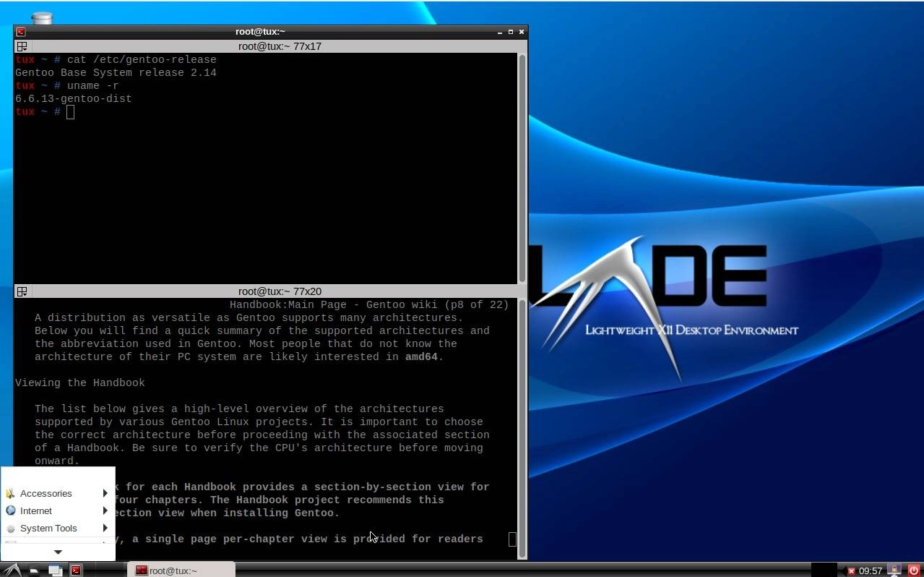
Task: Click the split-pane icon of the 77x17 terminal
Action: pos(22,46)
